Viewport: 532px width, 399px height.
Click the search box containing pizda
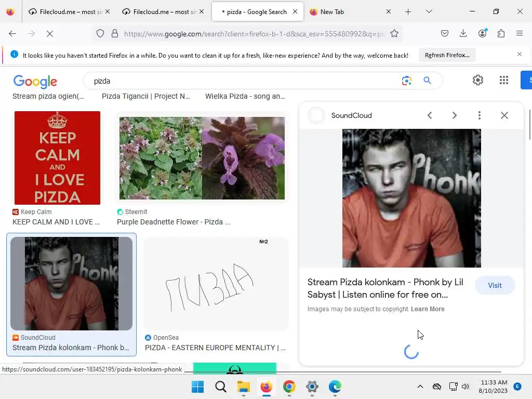point(244,81)
